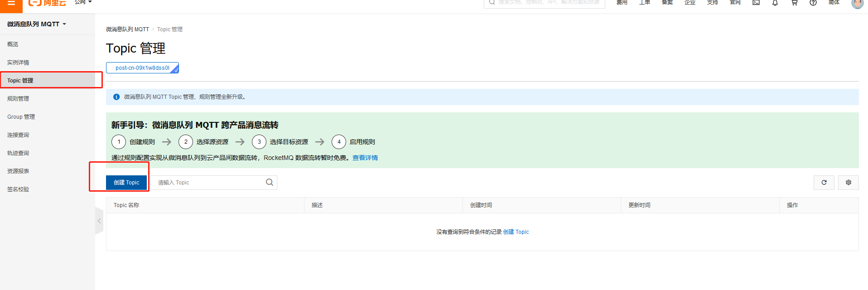The height and width of the screenshot is (290, 868).
Task: Click 创建 Topic link in empty table
Action: 516,232
